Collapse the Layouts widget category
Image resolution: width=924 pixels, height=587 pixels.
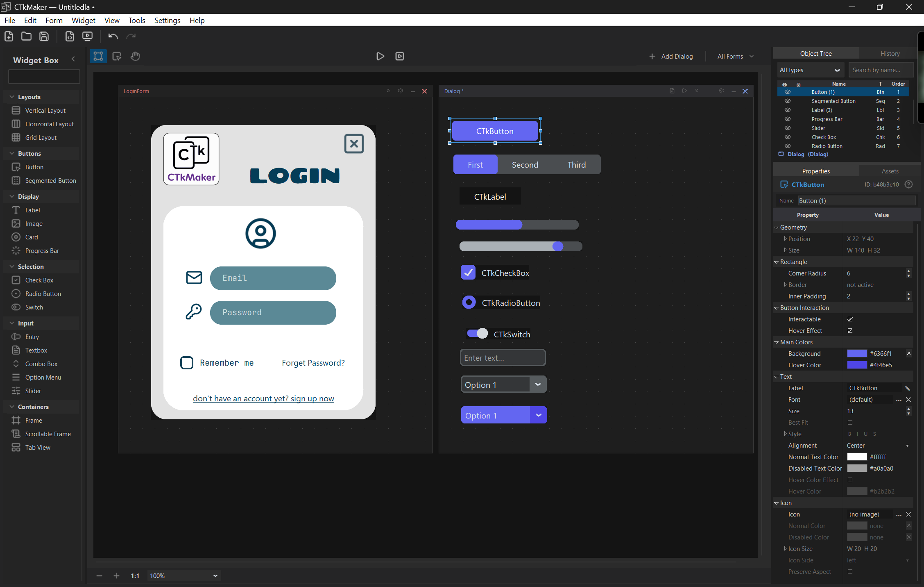click(12, 97)
